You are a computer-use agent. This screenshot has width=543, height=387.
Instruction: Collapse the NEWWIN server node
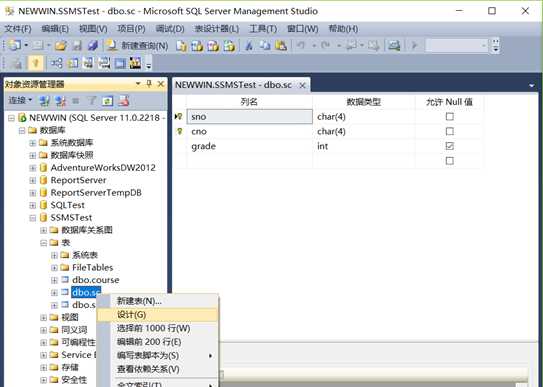(x=11, y=118)
